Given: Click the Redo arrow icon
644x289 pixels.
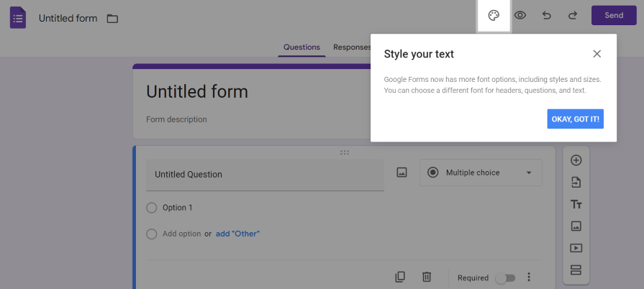Looking at the screenshot, I should [573, 16].
